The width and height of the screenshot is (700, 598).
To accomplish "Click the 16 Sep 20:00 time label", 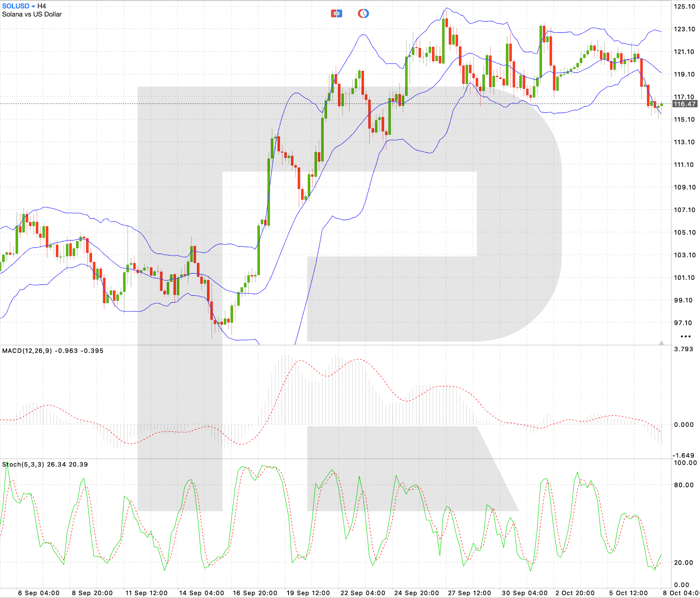I will pyautogui.click(x=255, y=593).
